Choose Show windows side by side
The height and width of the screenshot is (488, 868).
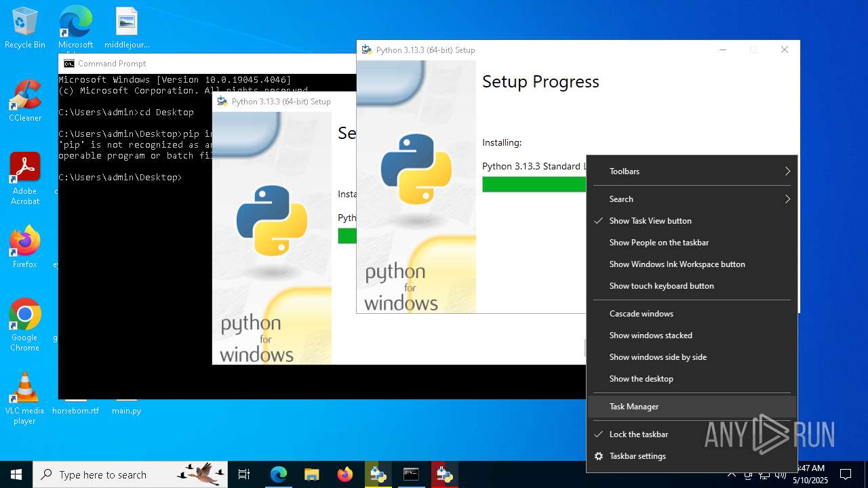(692, 357)
